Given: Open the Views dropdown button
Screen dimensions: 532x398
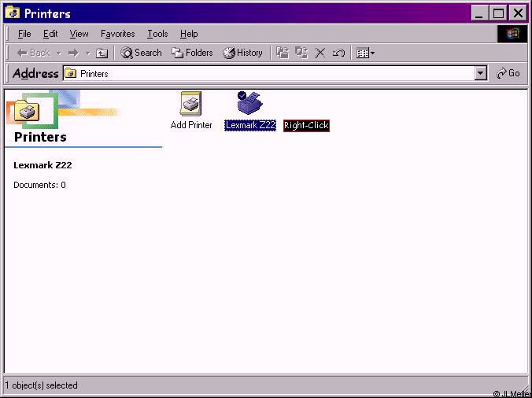Looking at the screenshot, I should [365, 53].
